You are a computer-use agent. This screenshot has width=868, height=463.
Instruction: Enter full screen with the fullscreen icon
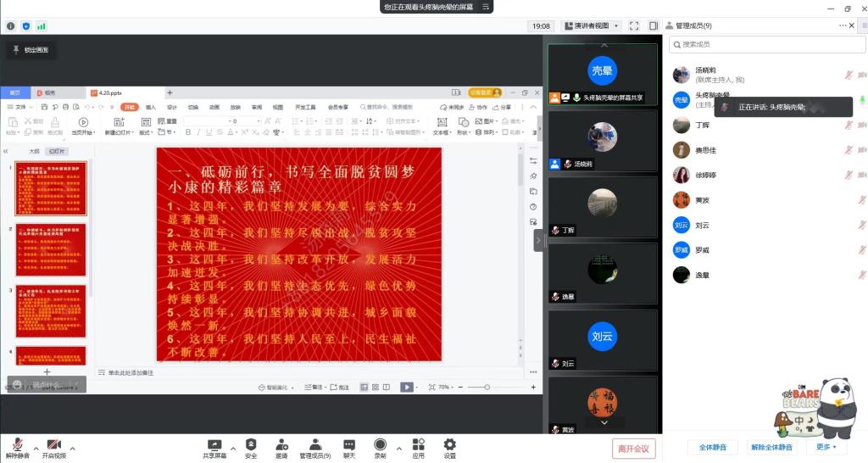click(x=635, y=26)
